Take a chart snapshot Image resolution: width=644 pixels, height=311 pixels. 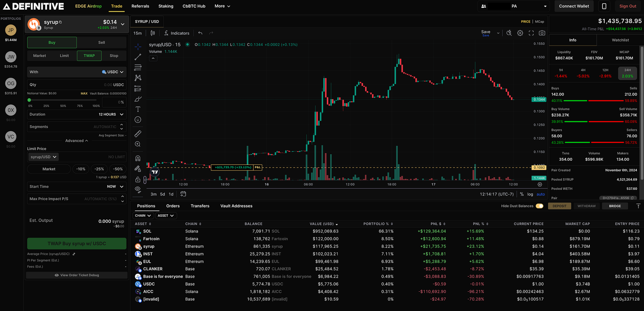tap(542, 33)
